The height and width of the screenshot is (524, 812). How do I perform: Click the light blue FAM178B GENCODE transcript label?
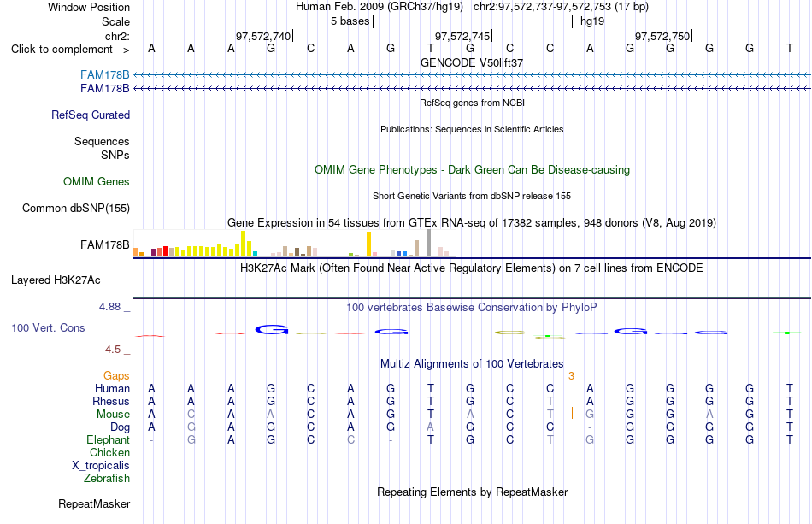[104, 75]
